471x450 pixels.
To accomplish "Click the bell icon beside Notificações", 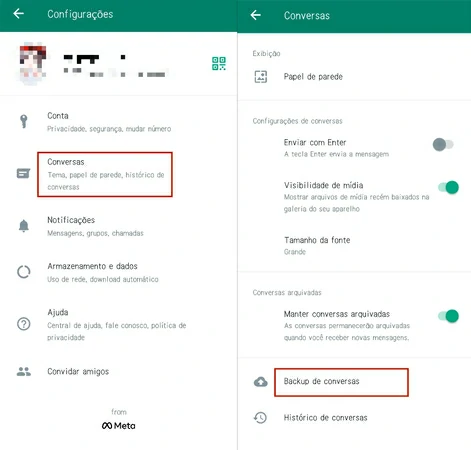I will pyautogui.click(x=24, y=226).
